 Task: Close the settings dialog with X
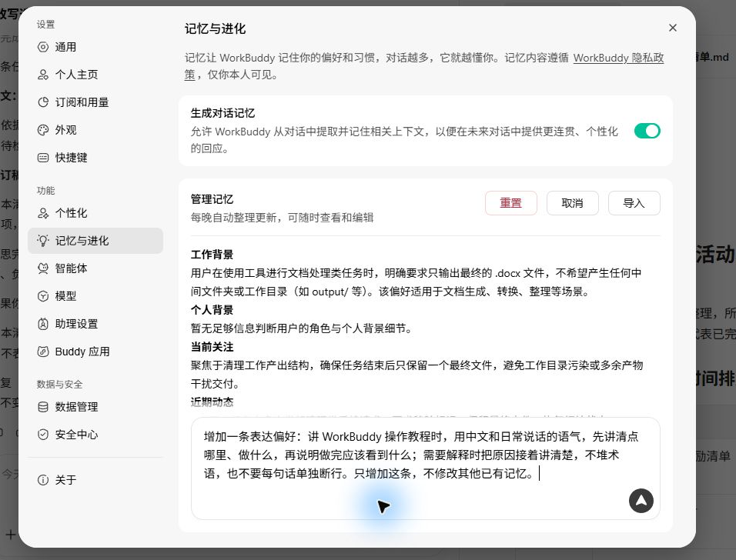[x=672, y=28]
